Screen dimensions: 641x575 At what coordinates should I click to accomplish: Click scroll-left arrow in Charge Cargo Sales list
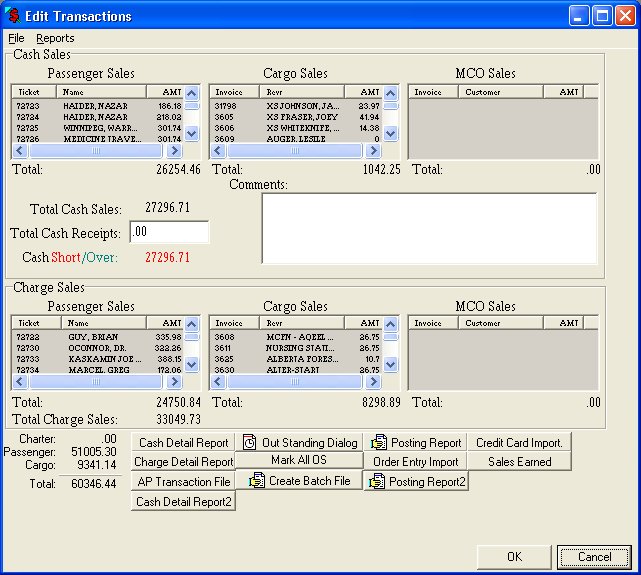[x=218, y=382]
